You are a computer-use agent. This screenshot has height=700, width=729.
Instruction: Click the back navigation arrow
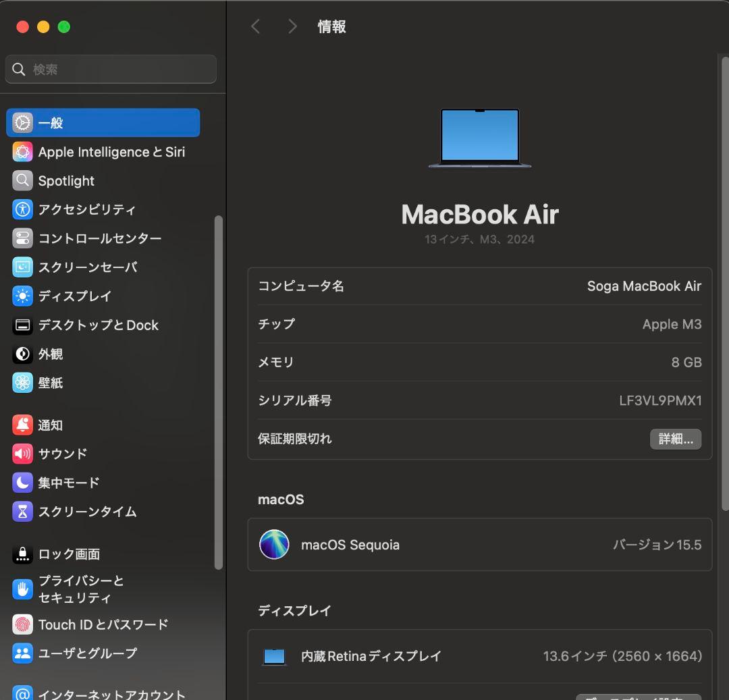click(x=255, y=26)
